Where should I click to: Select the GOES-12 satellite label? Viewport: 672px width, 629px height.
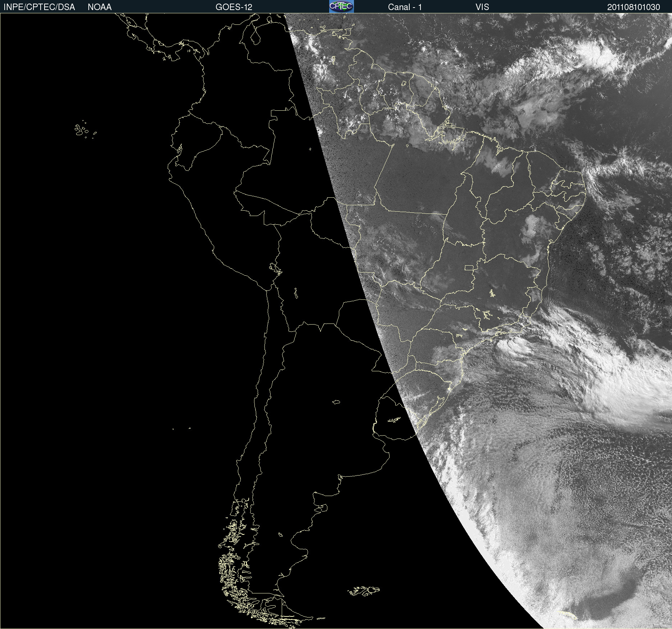tap(234, 7)
